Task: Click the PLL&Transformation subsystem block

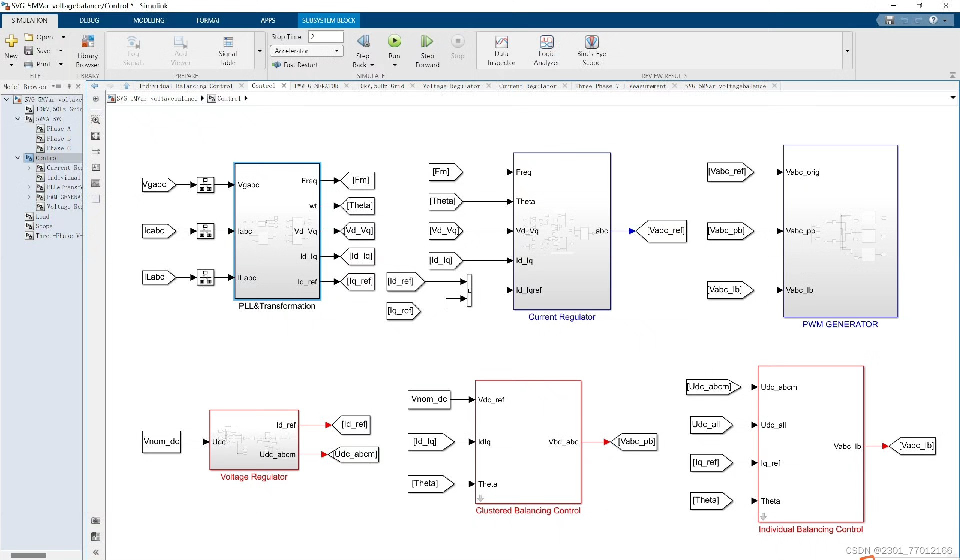Action: [277, 231]
